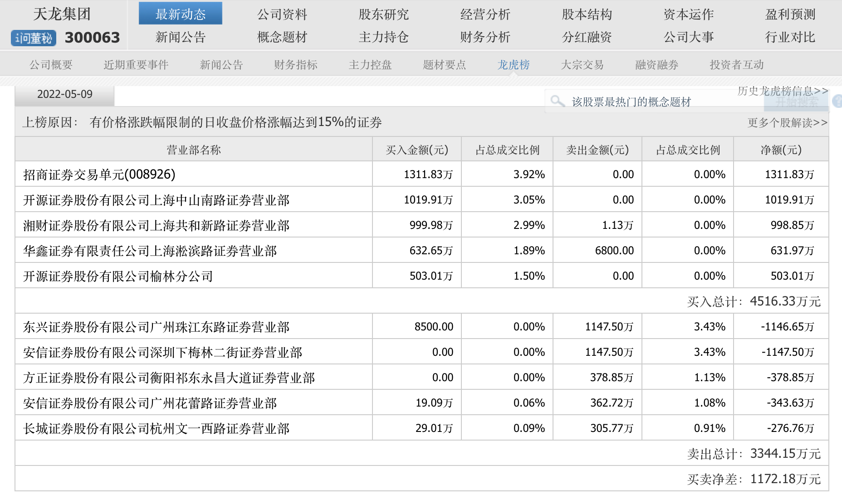This screenshot has height=504, width=842.
Task: Click the 最新动态 main menu item
Action: click(180, 14)
